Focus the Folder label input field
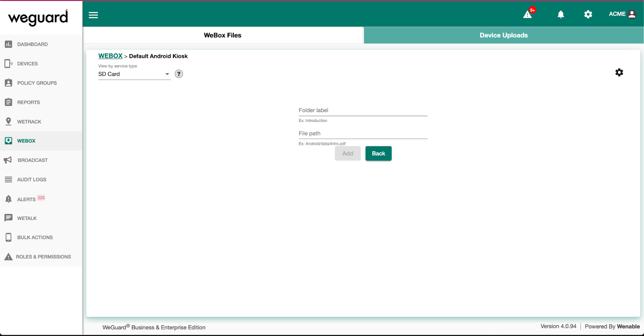644x336 pixels. coord(363,110)
